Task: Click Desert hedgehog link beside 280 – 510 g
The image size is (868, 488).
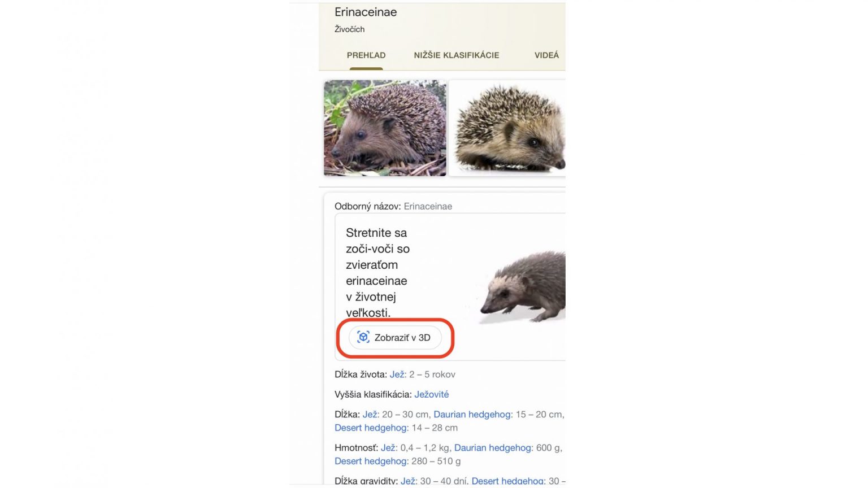Action: point(370,461)
